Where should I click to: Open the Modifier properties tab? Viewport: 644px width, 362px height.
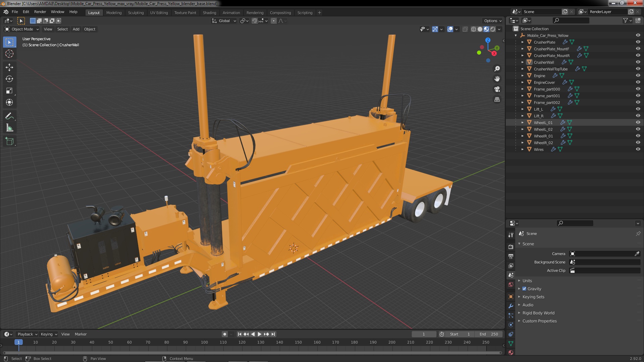pos(511,306)
